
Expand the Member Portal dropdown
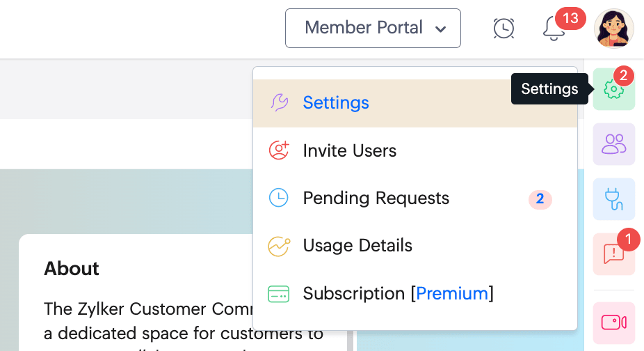click(x=373, y=28)
